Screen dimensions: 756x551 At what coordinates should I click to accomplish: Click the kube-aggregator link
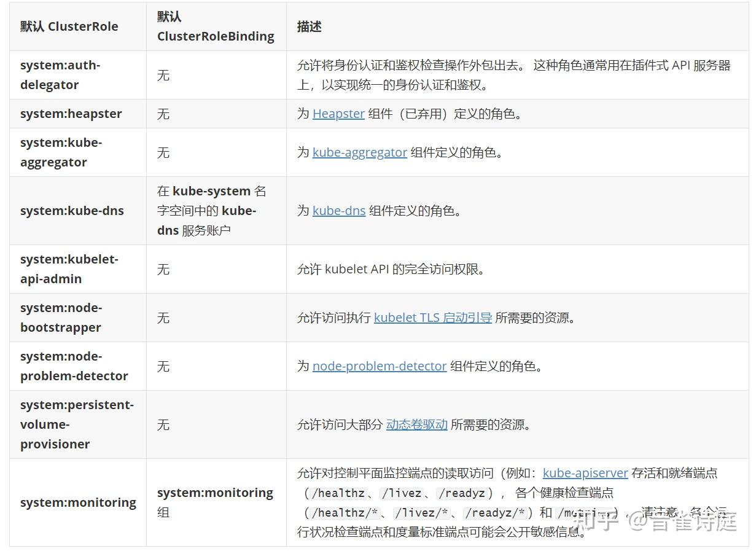point(360,152)
